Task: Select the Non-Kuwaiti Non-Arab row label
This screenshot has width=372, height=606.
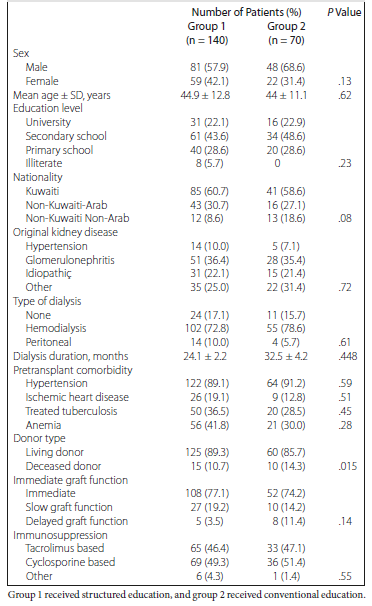Action: [77, 218]
